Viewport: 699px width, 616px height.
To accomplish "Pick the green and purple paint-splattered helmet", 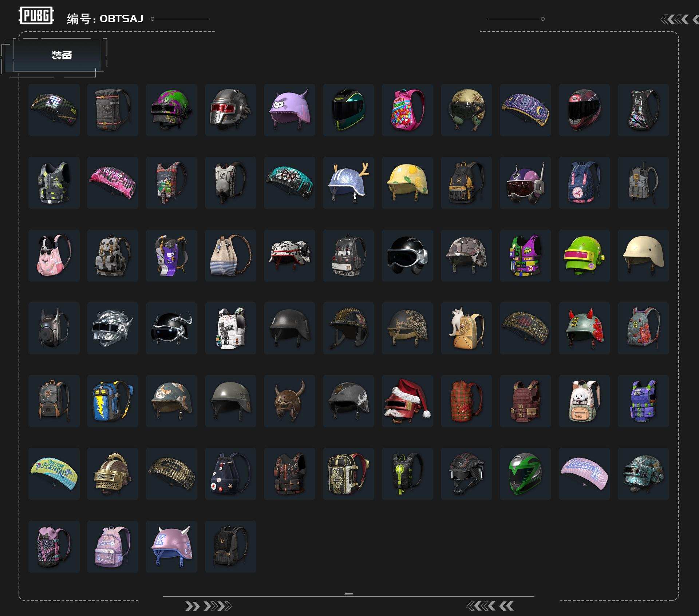I will [171, 110].
